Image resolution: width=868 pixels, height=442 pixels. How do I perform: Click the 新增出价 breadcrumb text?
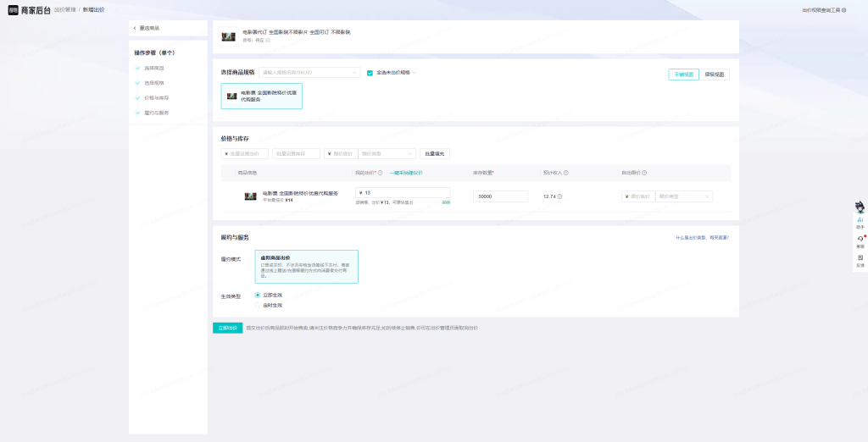[x=93, y=10]
